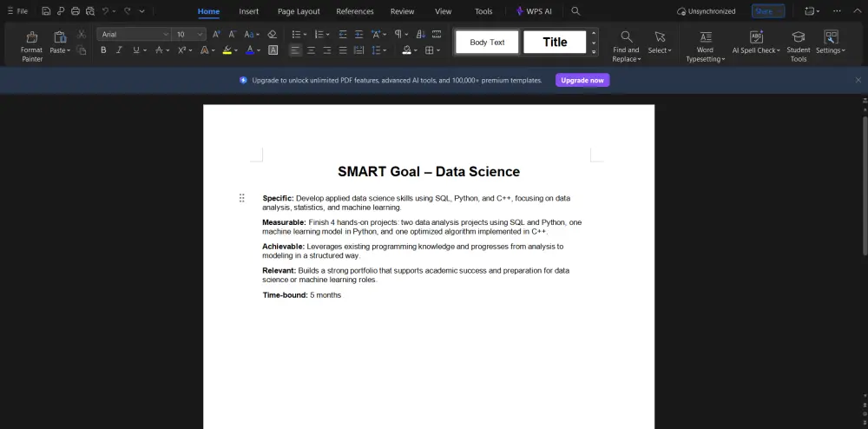Apply the Title style

click(555, 42)
